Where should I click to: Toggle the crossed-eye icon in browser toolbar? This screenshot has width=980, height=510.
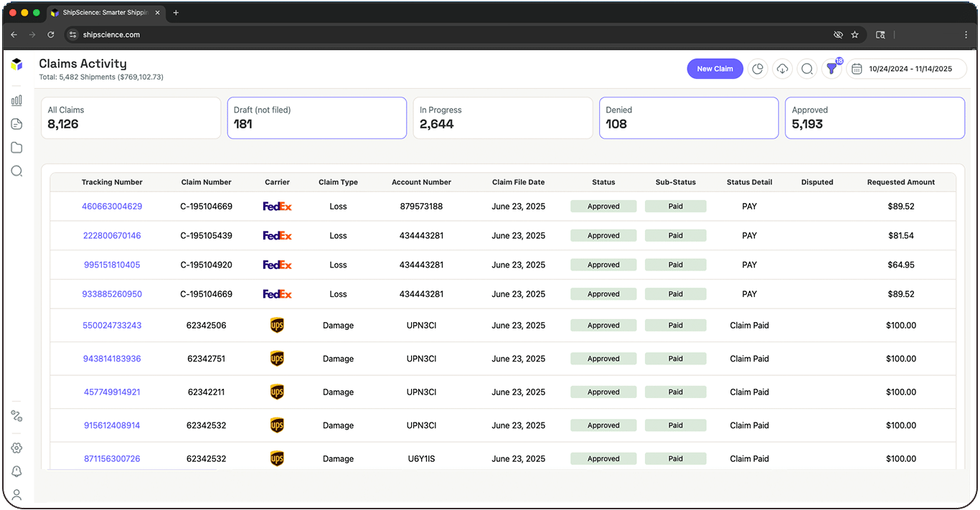click(x=838, y=34)
